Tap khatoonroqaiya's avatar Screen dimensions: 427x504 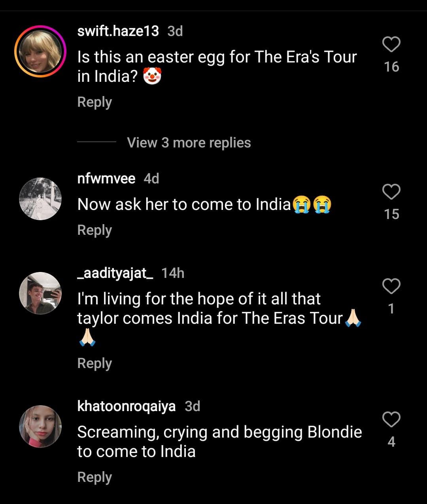pos(40,427)
